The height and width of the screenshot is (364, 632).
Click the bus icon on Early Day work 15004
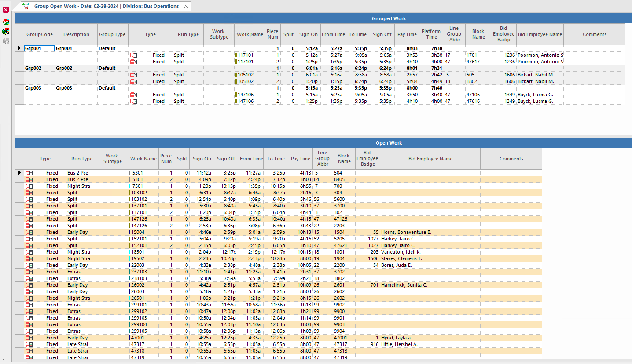point(29,232)
